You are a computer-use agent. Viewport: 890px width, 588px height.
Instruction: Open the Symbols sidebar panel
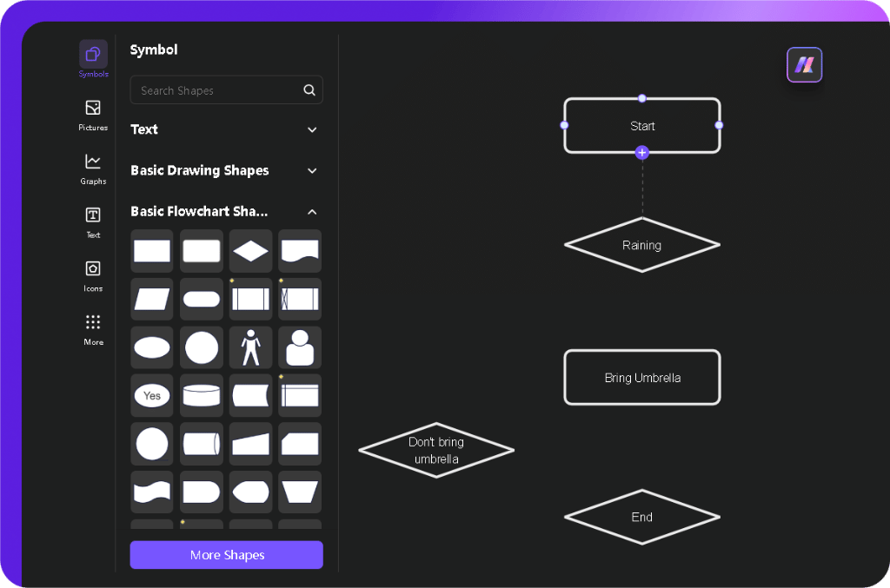click(93, 56)
